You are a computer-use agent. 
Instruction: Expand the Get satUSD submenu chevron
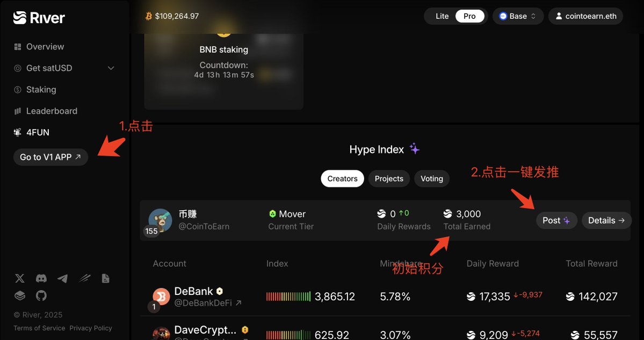(x=111, y=68)
